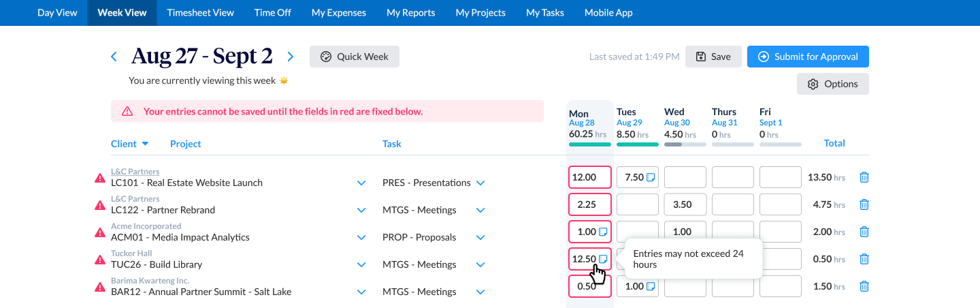
Task: Click warning icon beside ACM01 project
Action: pos(100,232)
